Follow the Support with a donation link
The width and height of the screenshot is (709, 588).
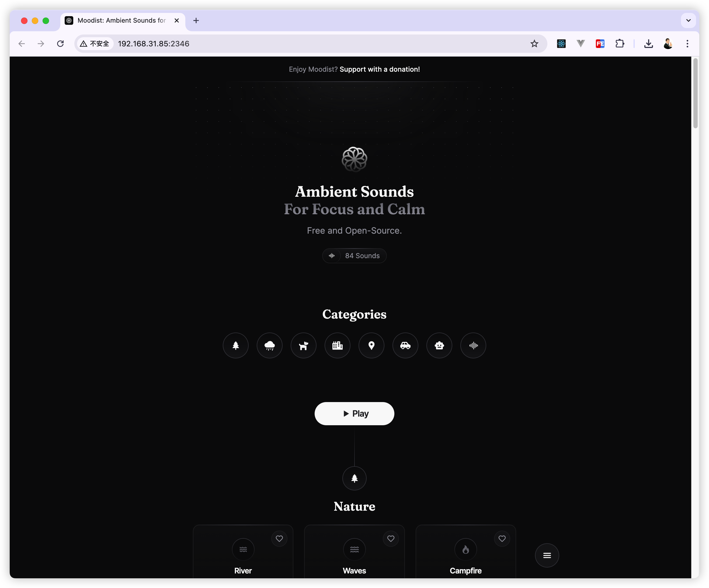tap(380, 69)
